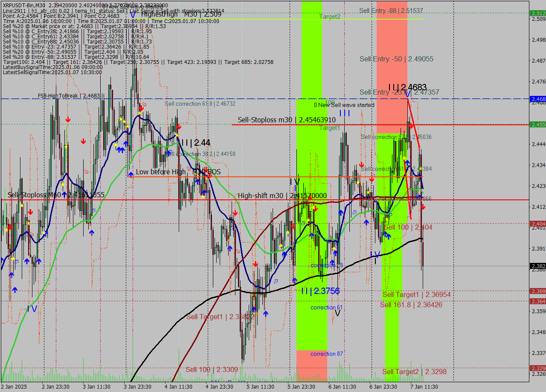546x392 pixels.
Task: Click the 'correction 87' blue label
Action: 327,354
